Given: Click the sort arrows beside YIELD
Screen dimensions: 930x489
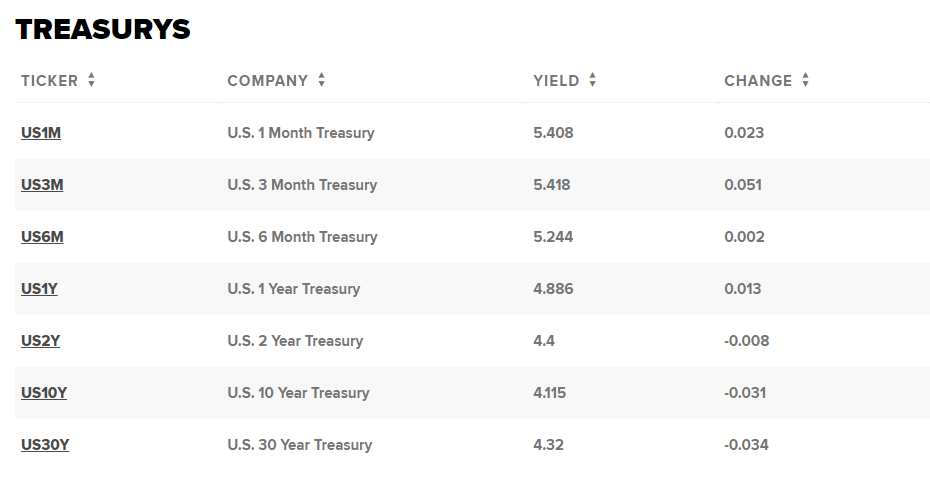Looking at the screenshot, I should tap(593, 80).
